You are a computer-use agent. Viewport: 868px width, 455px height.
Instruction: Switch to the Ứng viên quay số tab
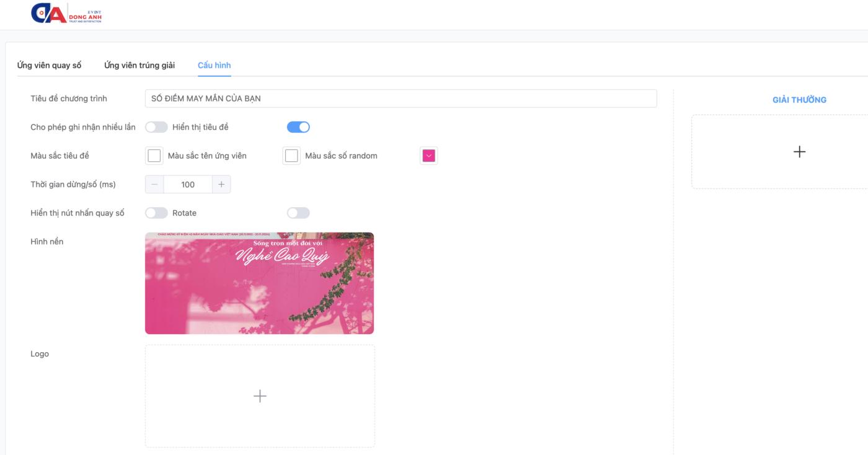point(49,65)
